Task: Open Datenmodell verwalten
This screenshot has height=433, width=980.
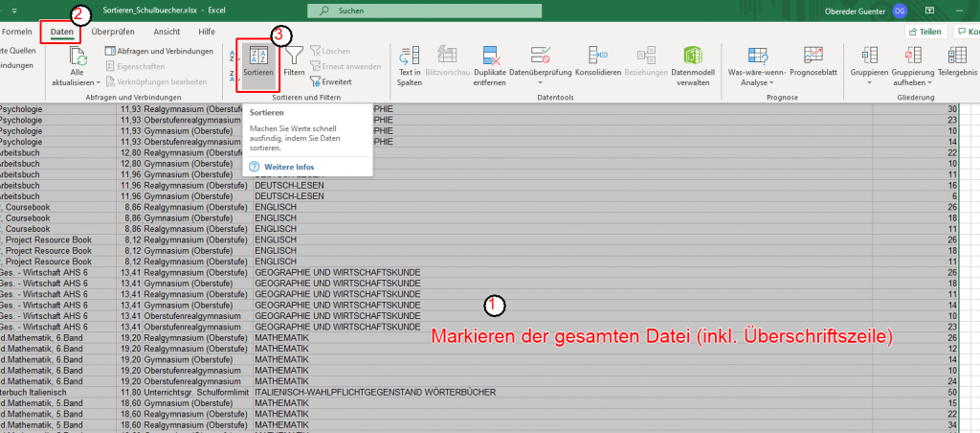Action: click(693, 66)
